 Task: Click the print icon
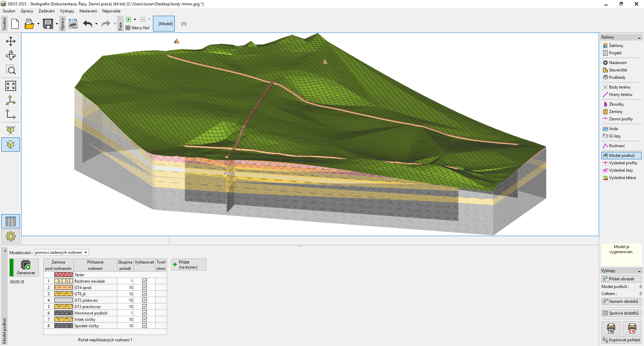point(611,328)
